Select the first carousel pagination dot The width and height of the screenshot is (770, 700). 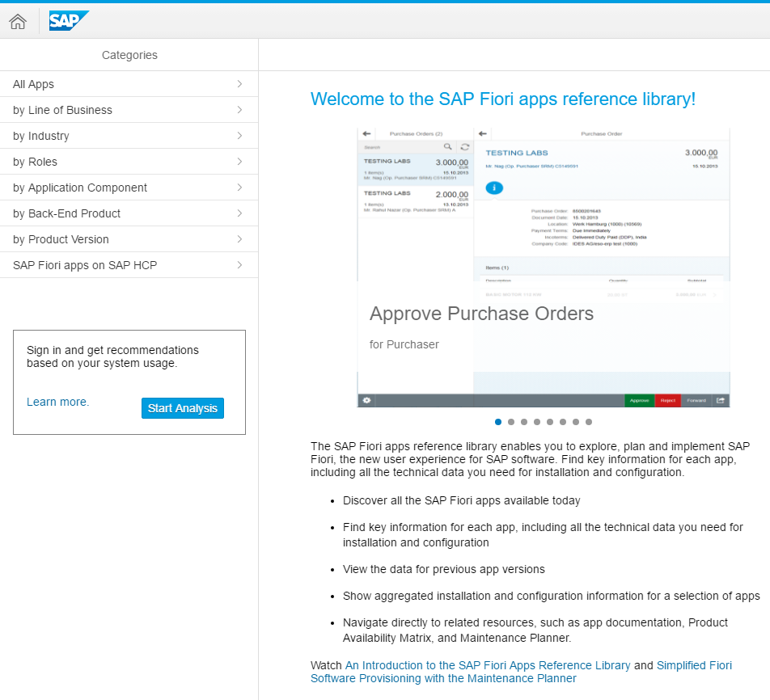click(498, 422)
